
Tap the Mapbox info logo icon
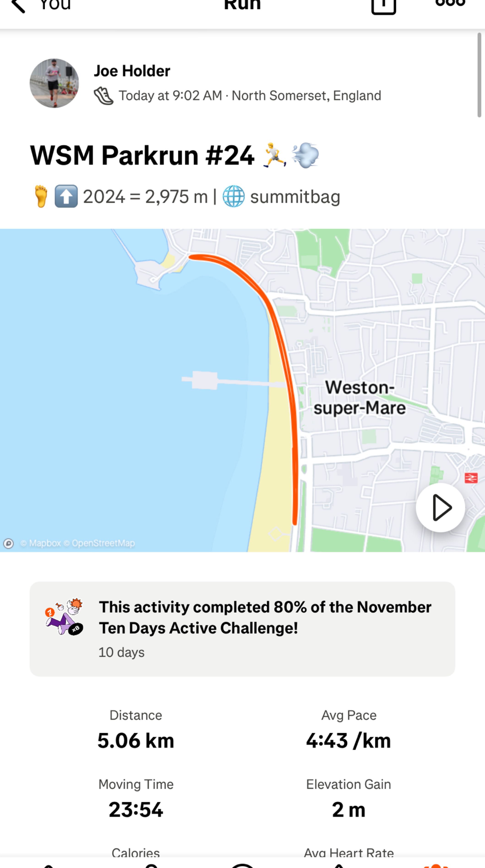coord(8,543)
